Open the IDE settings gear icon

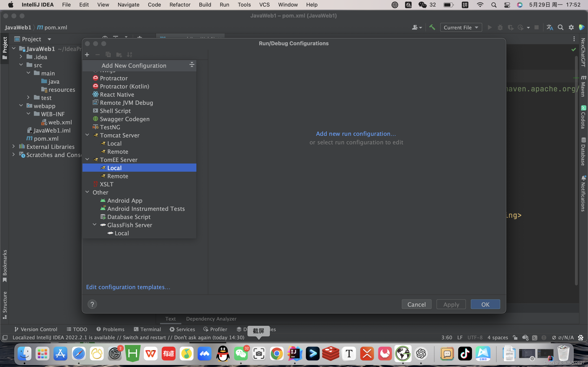(x=571, y=28)
